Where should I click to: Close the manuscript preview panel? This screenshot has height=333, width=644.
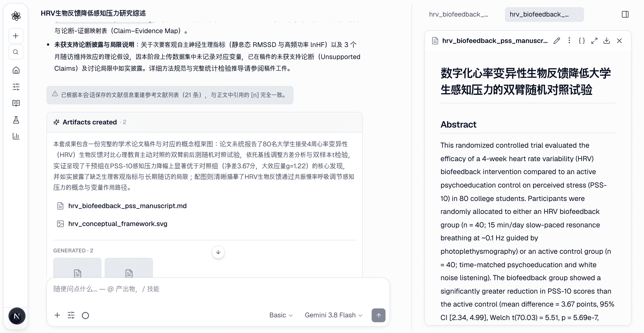click(x=619, y=41)
